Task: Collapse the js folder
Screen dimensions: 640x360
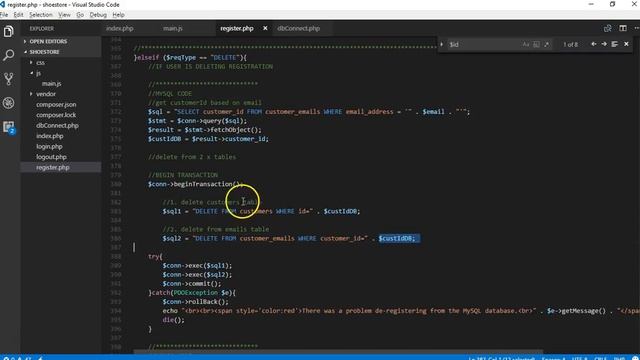Action: tap(38, 73)
